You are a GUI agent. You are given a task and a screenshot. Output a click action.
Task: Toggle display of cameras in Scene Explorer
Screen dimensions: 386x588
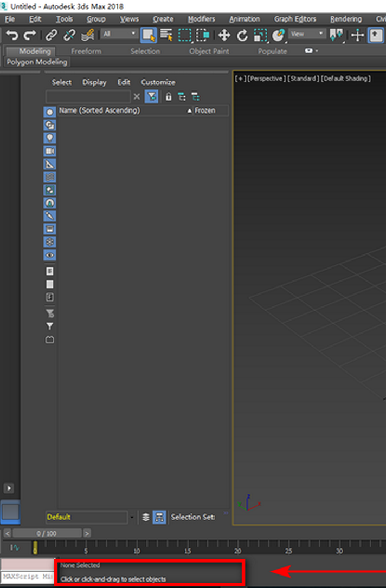click(x=50, y=151)
